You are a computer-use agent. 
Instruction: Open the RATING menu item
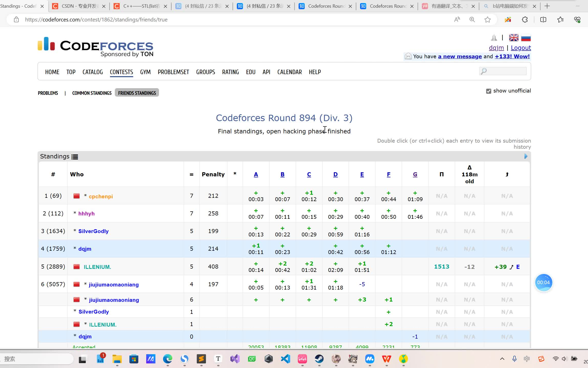(230, 72)
